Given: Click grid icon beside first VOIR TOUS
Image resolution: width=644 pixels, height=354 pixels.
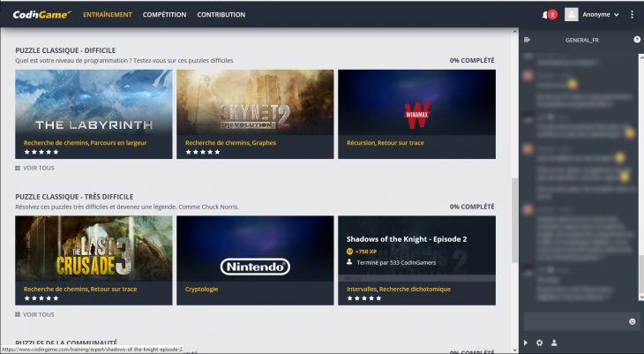Looking at the screenshot, I should coord(18,168).
